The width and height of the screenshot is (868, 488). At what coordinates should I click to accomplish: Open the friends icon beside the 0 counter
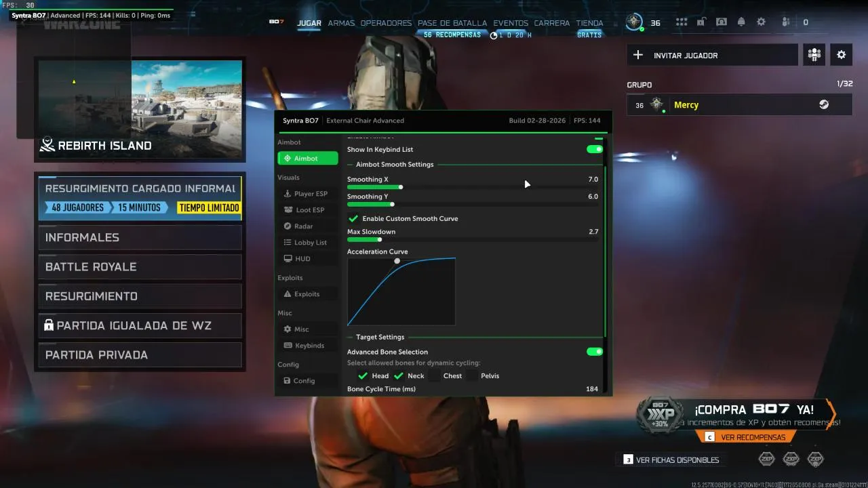click(786, 22)
